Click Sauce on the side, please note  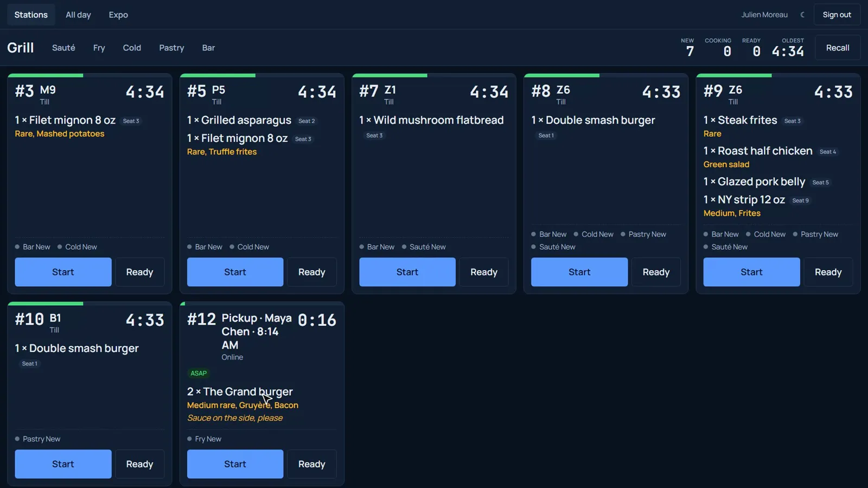(235, 418)
